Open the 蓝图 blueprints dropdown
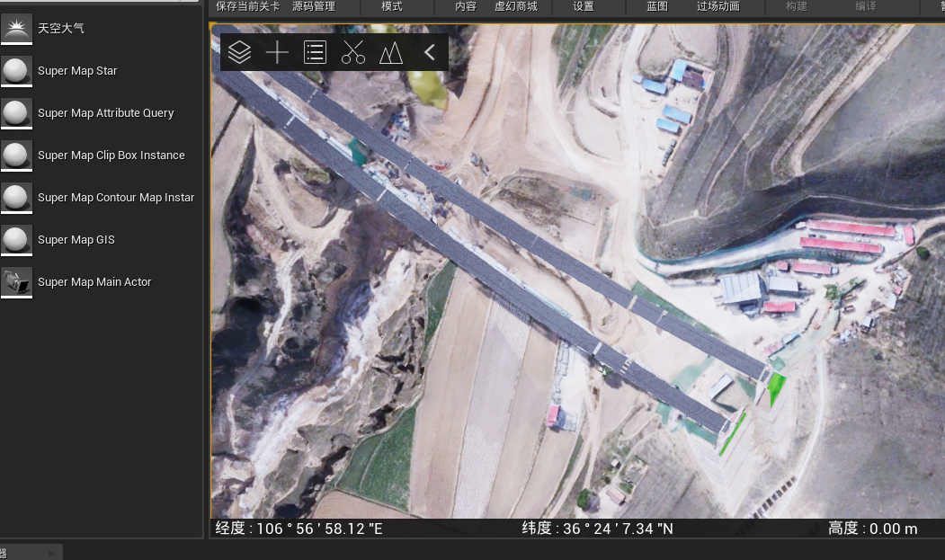Screen dimensions: 945x560 tap(657, 6)
